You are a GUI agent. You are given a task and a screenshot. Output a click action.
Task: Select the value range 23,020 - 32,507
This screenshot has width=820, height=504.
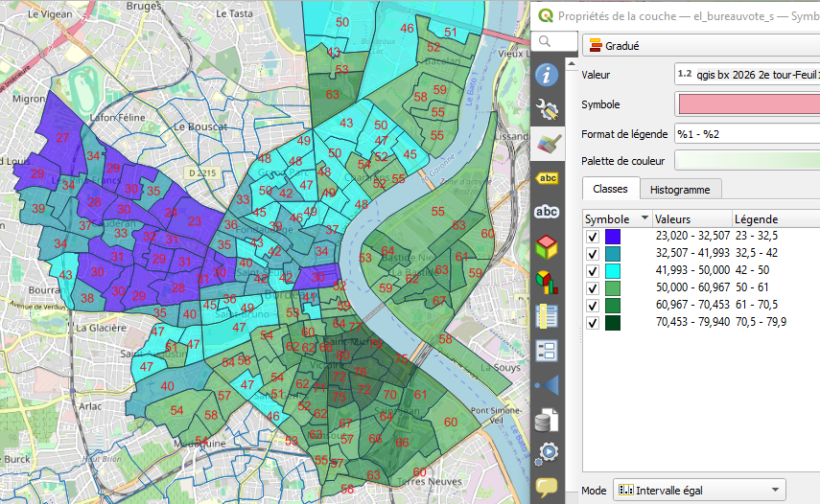(692, 236)
